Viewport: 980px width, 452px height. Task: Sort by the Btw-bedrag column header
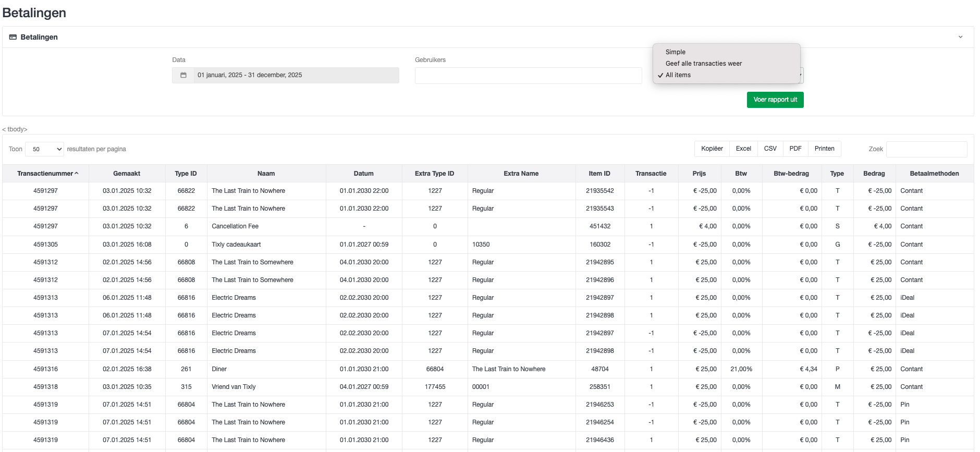pyautogui.click(x=791, y=174)
